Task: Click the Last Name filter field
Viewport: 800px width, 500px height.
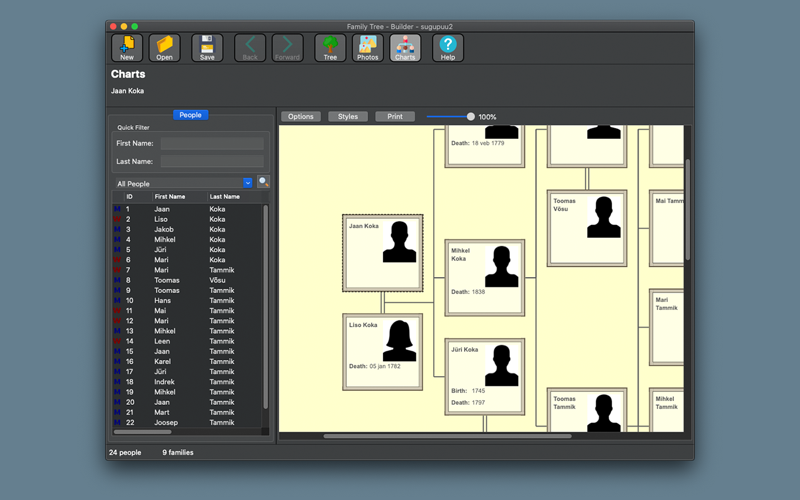Action: (x=212, y=161)
